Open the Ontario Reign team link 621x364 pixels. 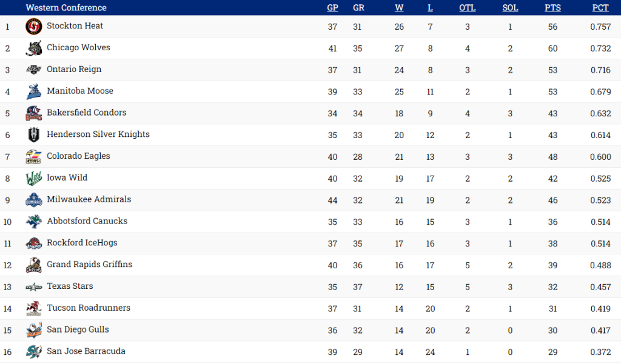click(74, 70)
